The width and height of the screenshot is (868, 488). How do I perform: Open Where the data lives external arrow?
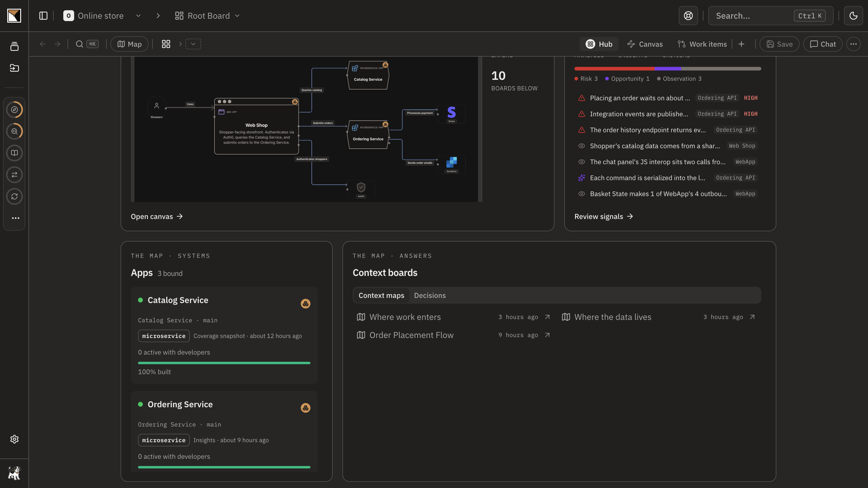(752, 317)
